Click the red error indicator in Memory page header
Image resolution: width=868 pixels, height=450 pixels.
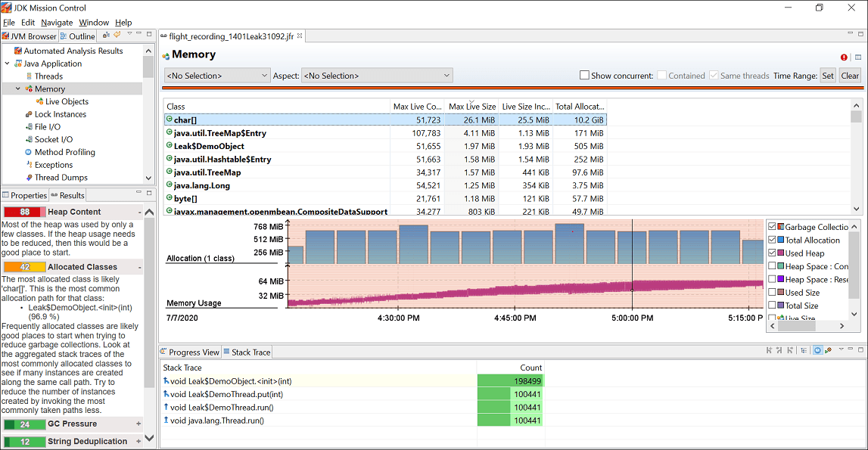(x=843, y=57)
